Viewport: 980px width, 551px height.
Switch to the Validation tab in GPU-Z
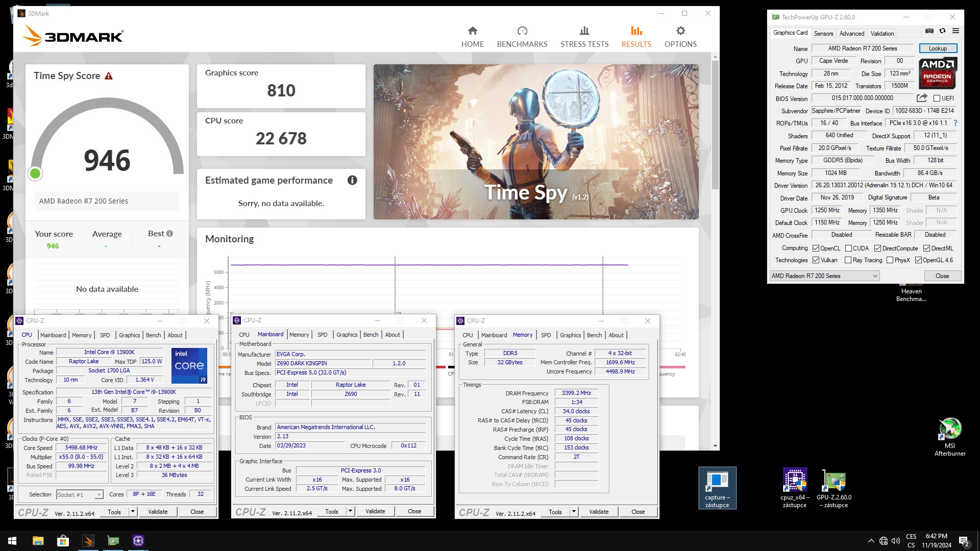[882, 34]
